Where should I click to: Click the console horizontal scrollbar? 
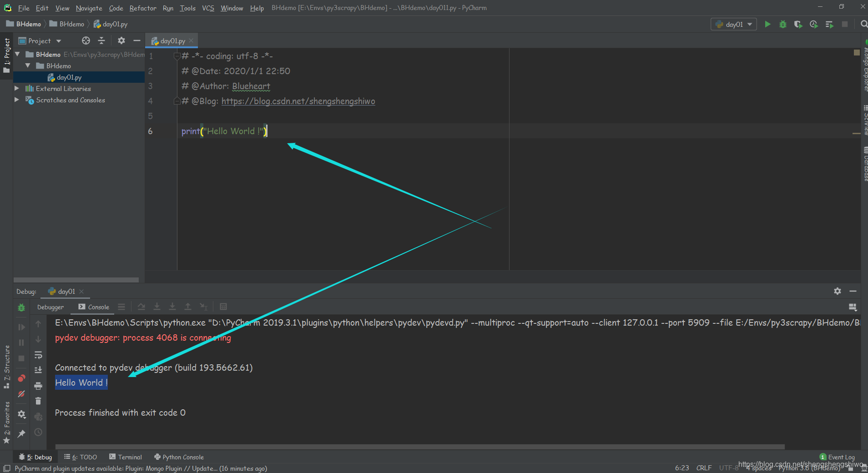[x=420, y=447]
